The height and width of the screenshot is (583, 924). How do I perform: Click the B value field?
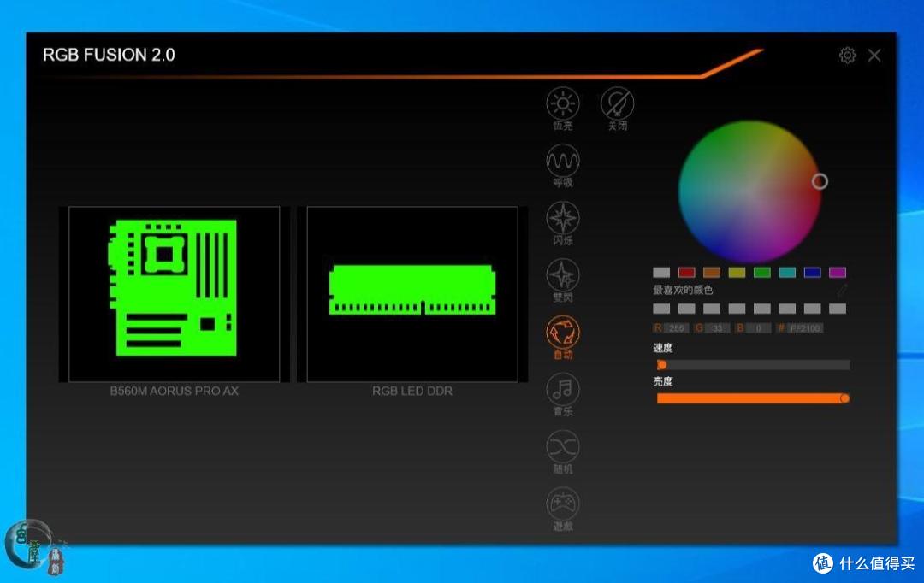click(x=758, y=328)
